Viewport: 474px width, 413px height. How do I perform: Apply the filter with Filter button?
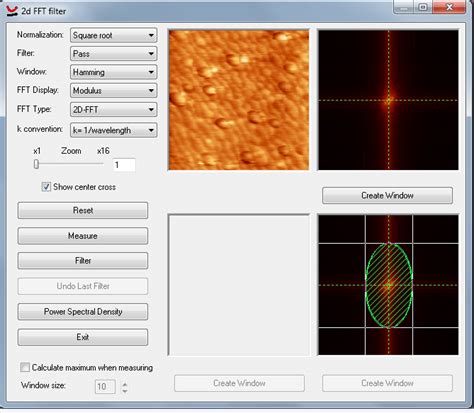point(83,261)
